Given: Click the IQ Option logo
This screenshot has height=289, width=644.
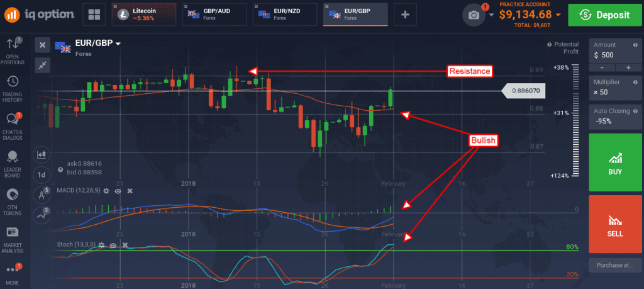Looking at the screenshot, I should pyautogui.click(x=40, y=14).
